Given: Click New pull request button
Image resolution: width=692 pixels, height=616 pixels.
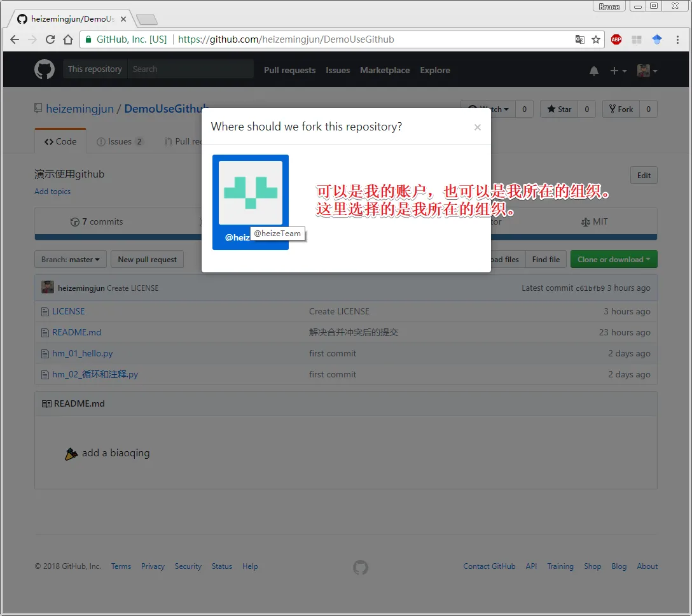Looking at the screenshot, I should pos(147,259).
